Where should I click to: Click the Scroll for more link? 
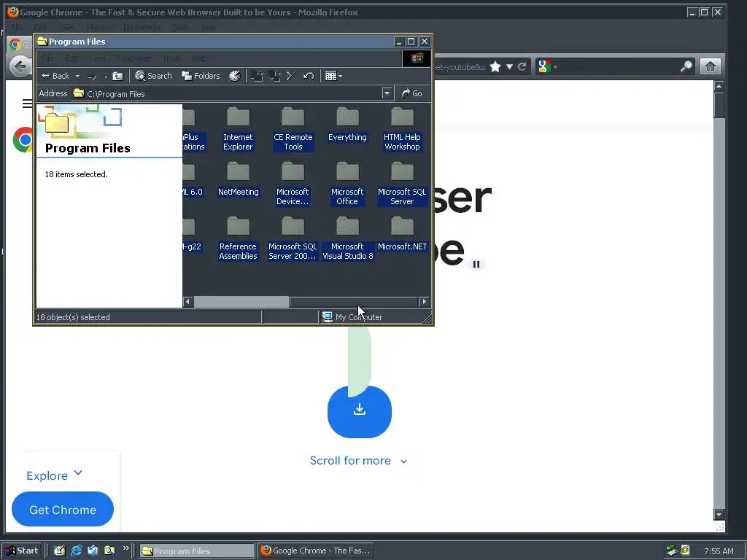(358, 461)
